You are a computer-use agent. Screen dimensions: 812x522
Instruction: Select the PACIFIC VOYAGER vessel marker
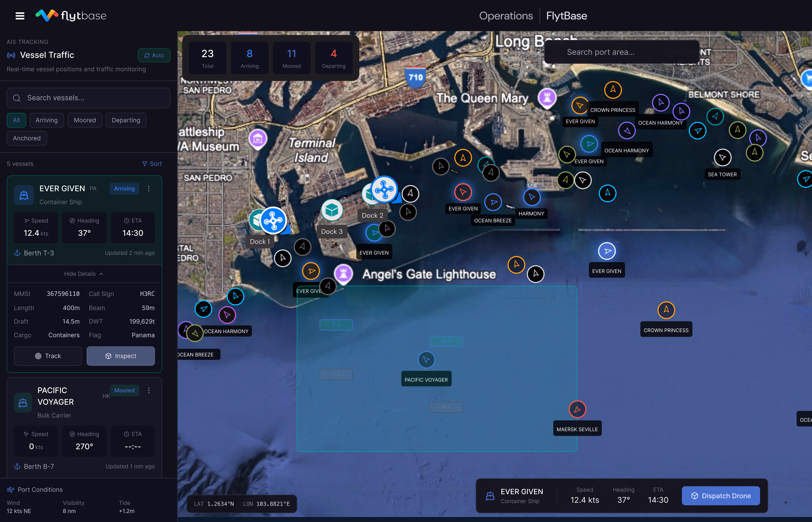click(x=426, y=360)
